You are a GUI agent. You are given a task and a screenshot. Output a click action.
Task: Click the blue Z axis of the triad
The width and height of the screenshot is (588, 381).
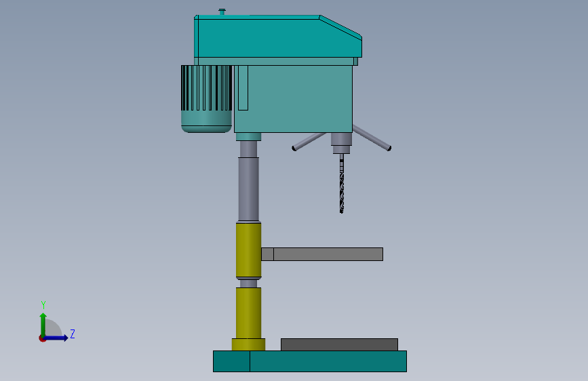pyautogui.click(x=56, y=338)
